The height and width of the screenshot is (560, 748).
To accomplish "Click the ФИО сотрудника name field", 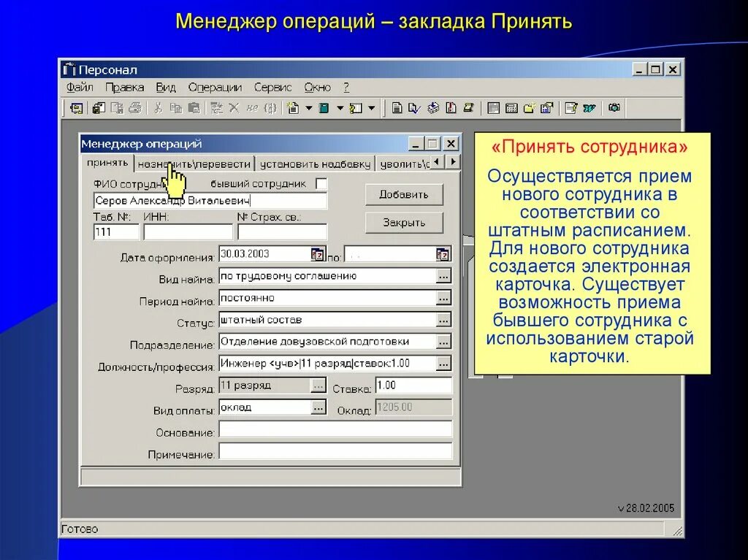I will tap(210, 201).
